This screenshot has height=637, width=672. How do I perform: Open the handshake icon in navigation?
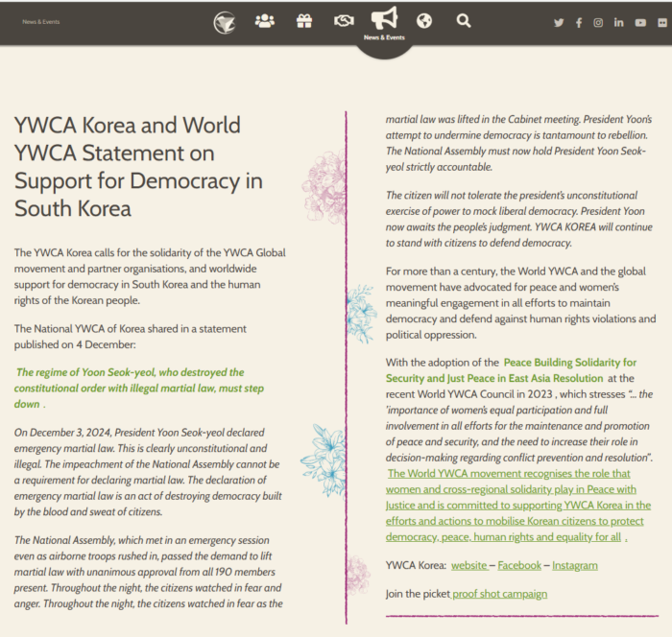[344, 21]
